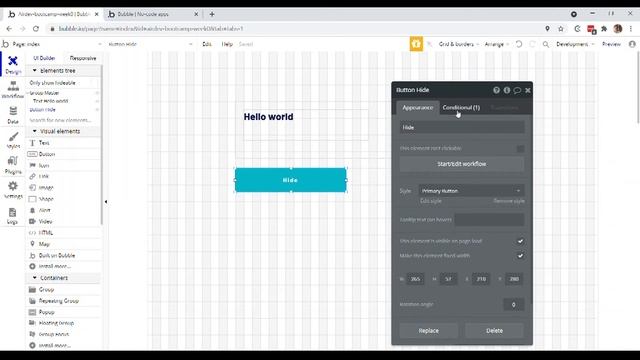Click the search magnifier in top toolbar
The image size is (640, 360).
click(546, 44)
